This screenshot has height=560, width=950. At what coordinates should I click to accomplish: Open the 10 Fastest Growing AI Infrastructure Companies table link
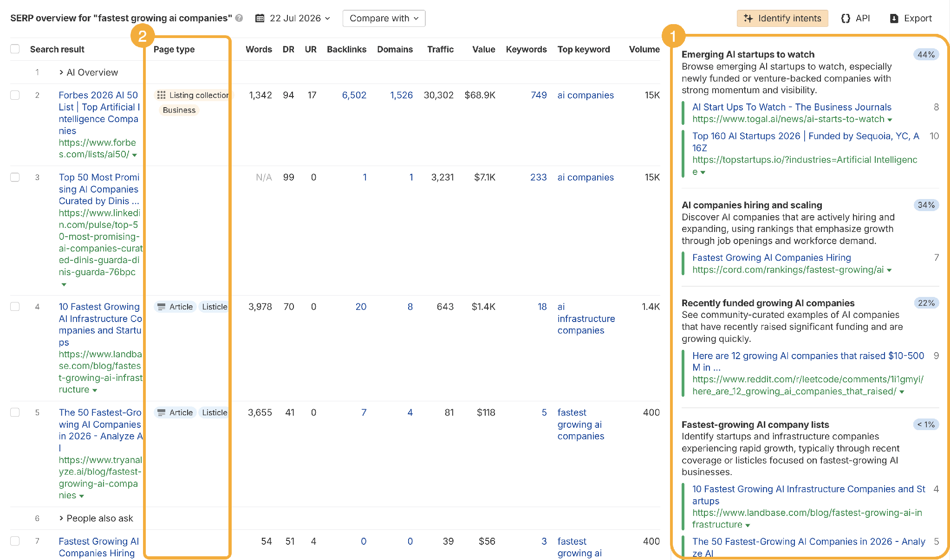pyautogui.click(x=100, y=324)
